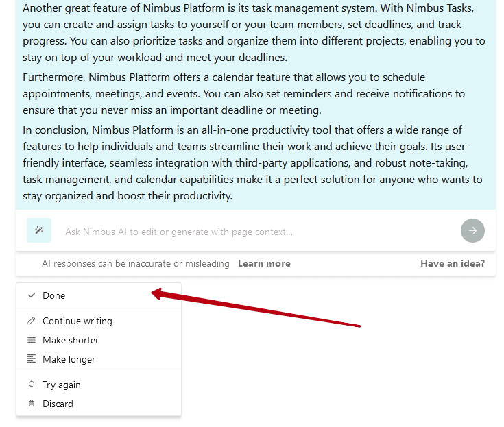Image resolution: width=504 pixels, height=427 pixels.
Task: Click the In conclusion paragraph text
Action: (252, 163)
